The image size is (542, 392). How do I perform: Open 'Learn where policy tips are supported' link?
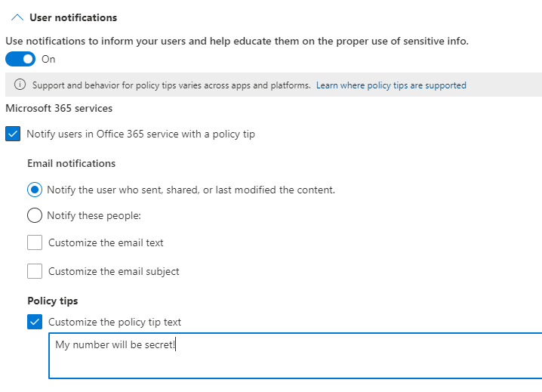click(391, 85)
